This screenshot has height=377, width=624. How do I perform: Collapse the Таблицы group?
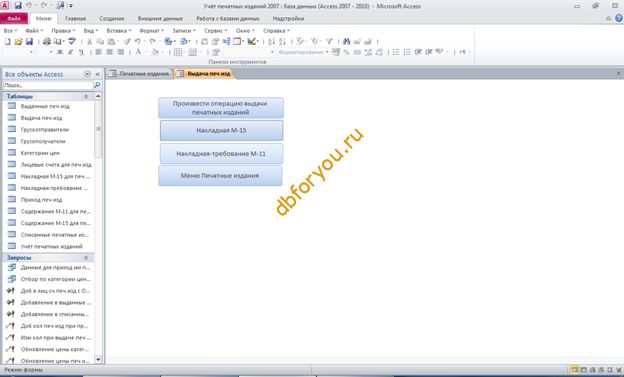[86, 96]
